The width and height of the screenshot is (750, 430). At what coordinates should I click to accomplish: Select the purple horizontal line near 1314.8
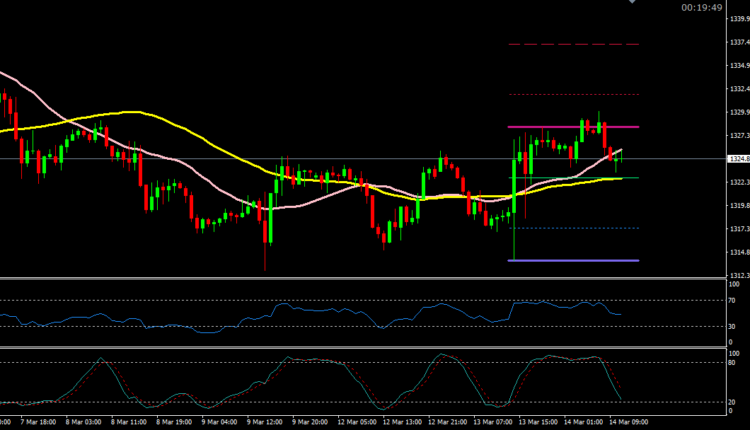572,260
